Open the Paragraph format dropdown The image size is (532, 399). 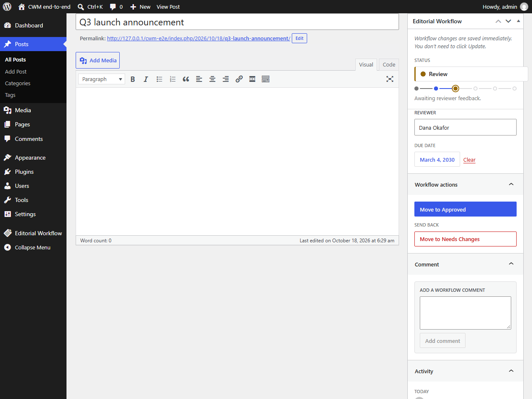101,79
